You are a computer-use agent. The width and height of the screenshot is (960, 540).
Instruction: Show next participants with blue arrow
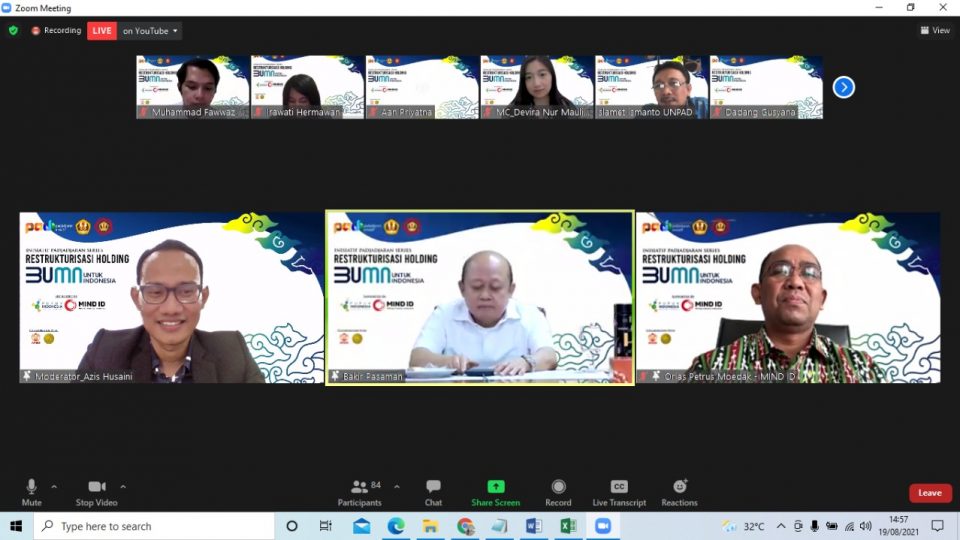(844, 87)
